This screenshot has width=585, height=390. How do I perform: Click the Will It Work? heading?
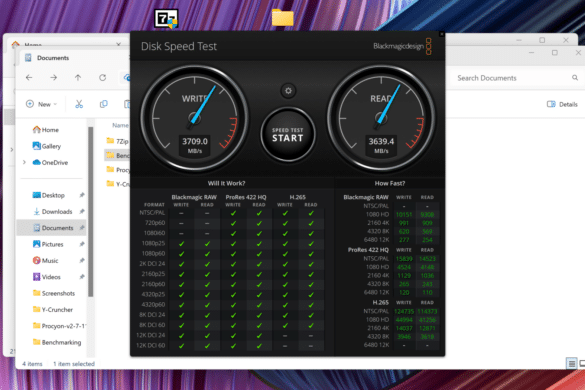click(x=226, y=183)
